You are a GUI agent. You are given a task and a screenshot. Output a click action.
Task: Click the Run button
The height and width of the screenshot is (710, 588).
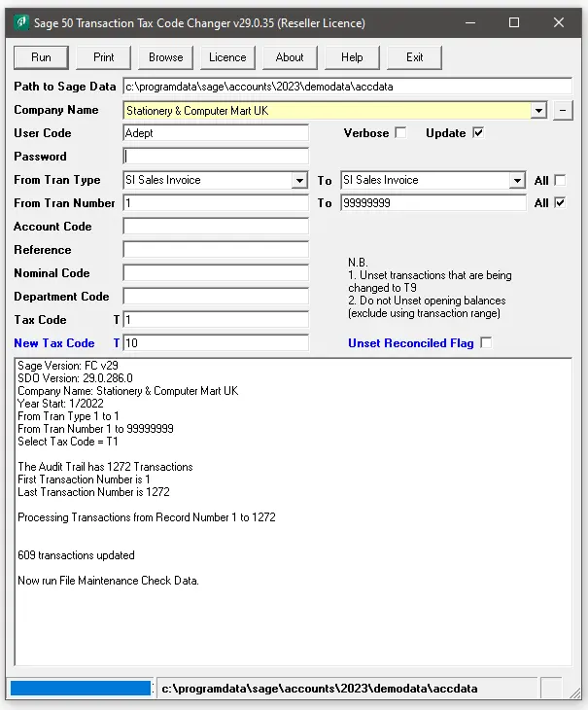(x=41, y=57)
